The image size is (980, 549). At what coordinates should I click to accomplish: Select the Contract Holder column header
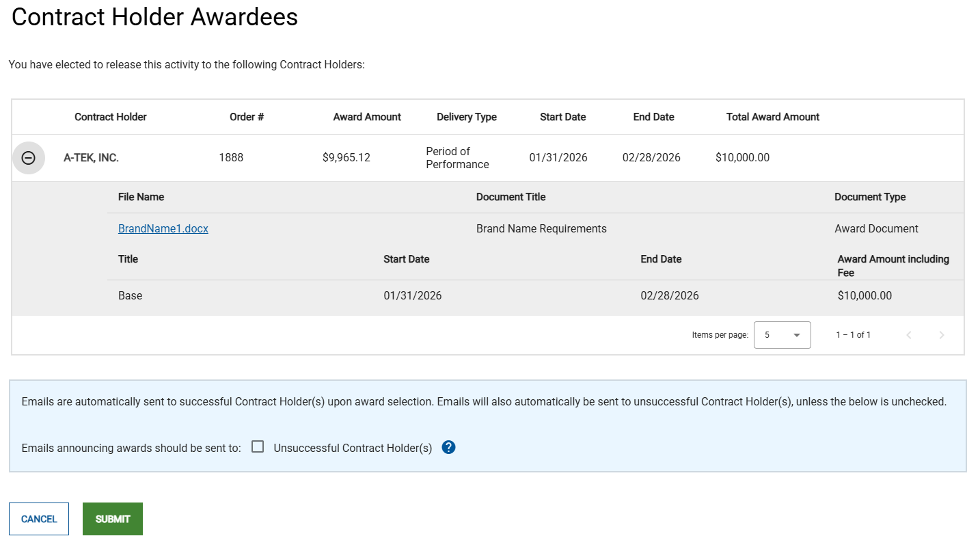click(110, 117)
